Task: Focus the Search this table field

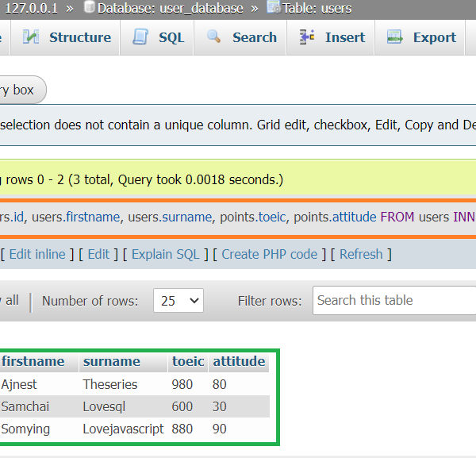Action: 394,300
